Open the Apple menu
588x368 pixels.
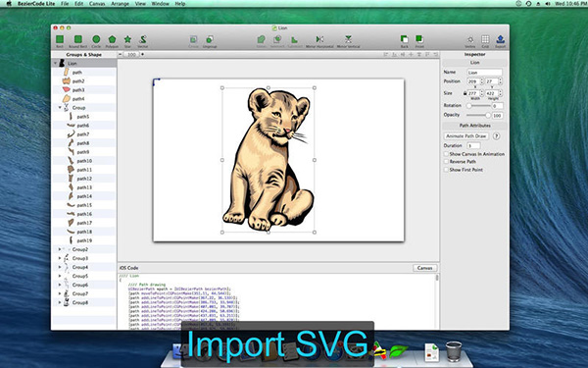pos(9,3)
